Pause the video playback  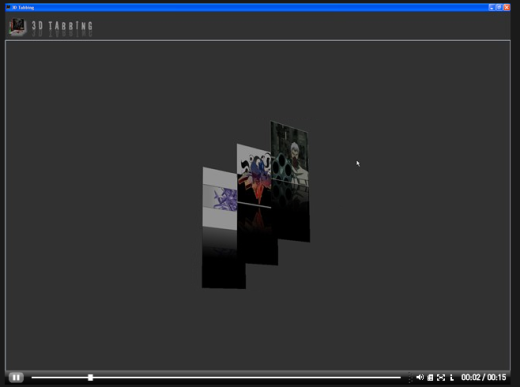(16, 377)
